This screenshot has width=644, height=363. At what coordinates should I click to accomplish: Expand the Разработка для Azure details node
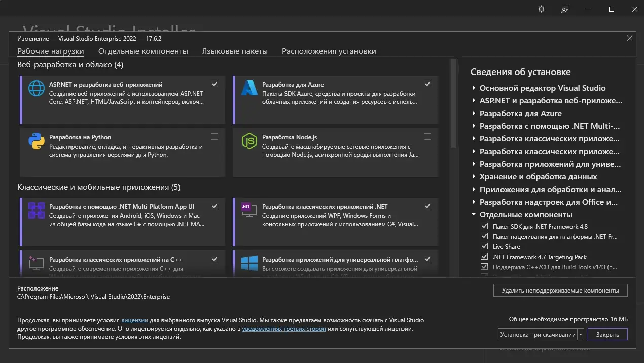[x=474, y=114]
